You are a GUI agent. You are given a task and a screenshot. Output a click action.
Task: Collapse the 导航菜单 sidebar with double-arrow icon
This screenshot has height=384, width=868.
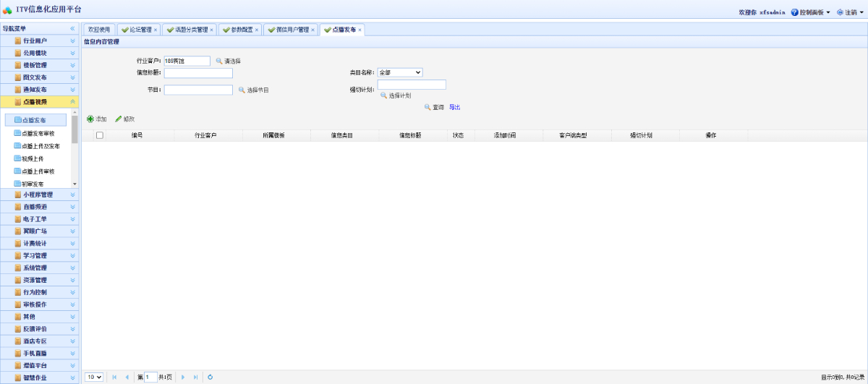[x=72, y=29]
